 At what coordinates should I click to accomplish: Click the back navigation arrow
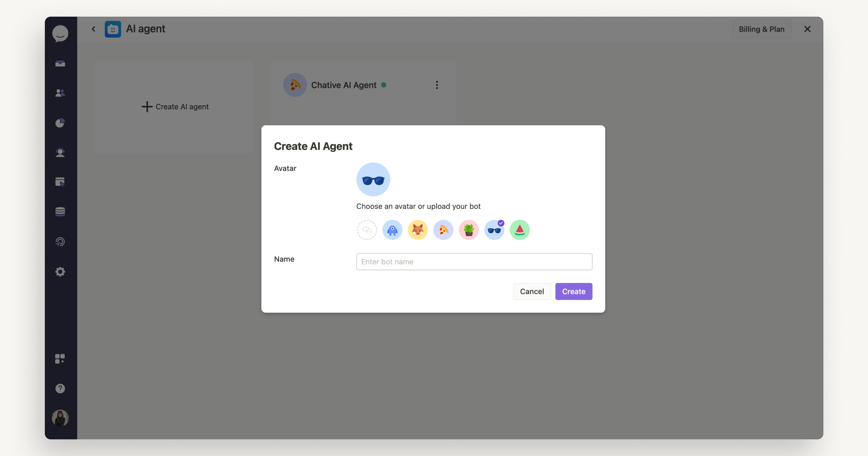[x=94, y=29]
